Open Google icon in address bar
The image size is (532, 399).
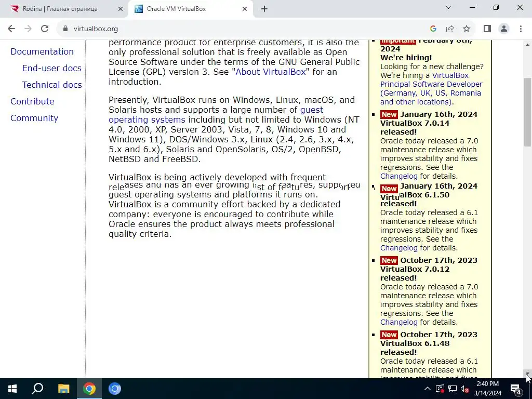pos(433,29)
